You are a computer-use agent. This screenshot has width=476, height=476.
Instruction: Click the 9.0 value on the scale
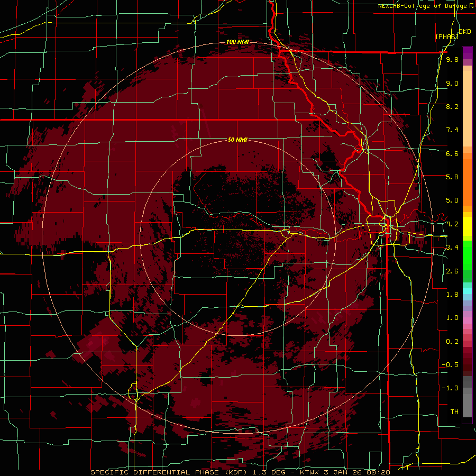[452, 83]
